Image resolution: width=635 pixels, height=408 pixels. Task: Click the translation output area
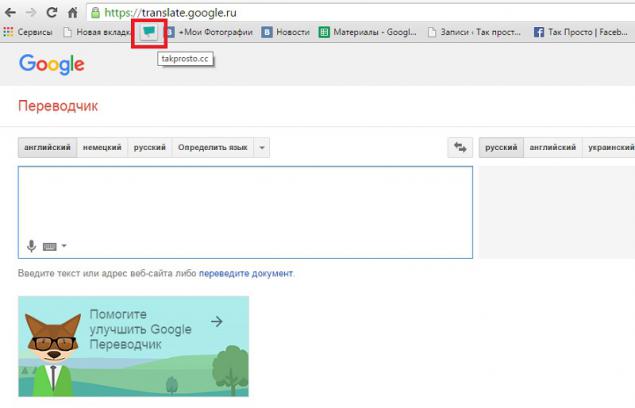click(557, 212)
